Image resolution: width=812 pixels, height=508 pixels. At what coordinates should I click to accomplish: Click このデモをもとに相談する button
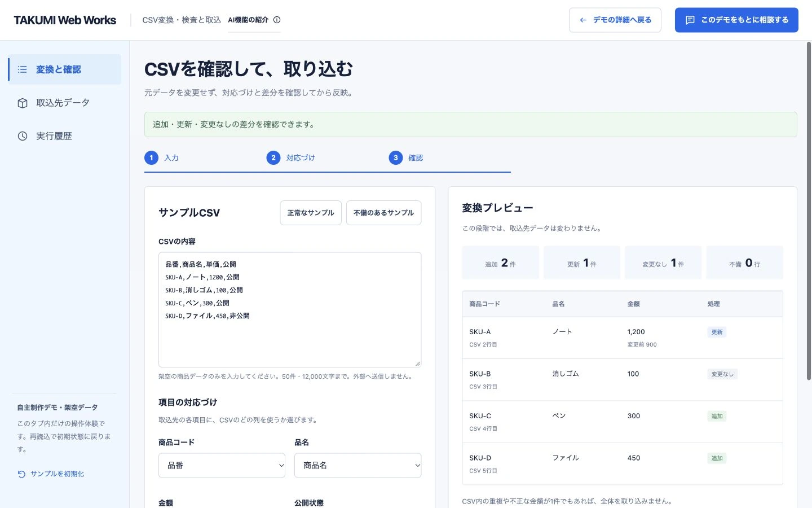pyautogui.click(x=736, y=20)
